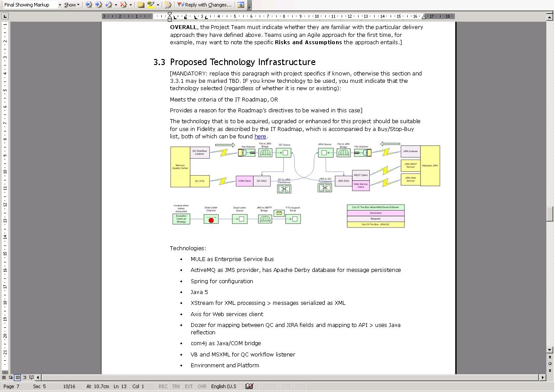The height and width of the screenshot is (392, 555).
Task: Click 'Meets the criteria of the IT Roadmap, OR'
Action: tap(224, 99)
